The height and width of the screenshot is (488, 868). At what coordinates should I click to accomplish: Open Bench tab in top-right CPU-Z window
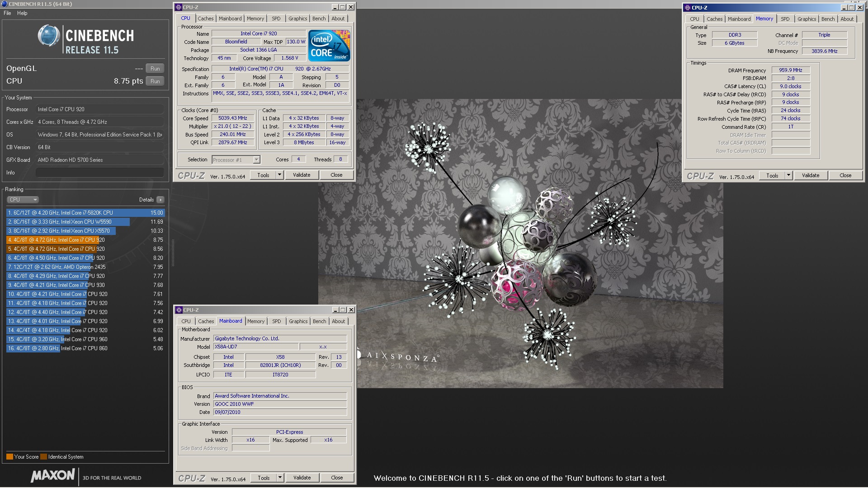pyautogui.click(x=828, y=19)
